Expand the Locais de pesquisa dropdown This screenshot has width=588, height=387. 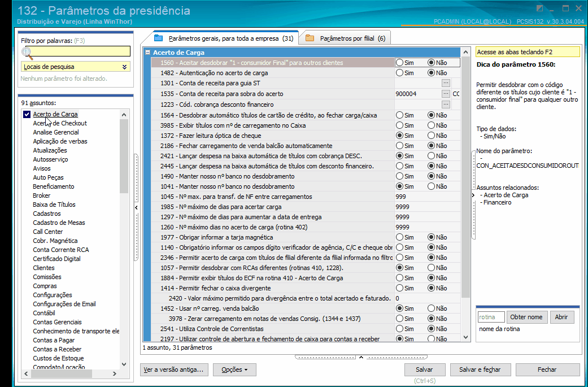coord(124,67)
